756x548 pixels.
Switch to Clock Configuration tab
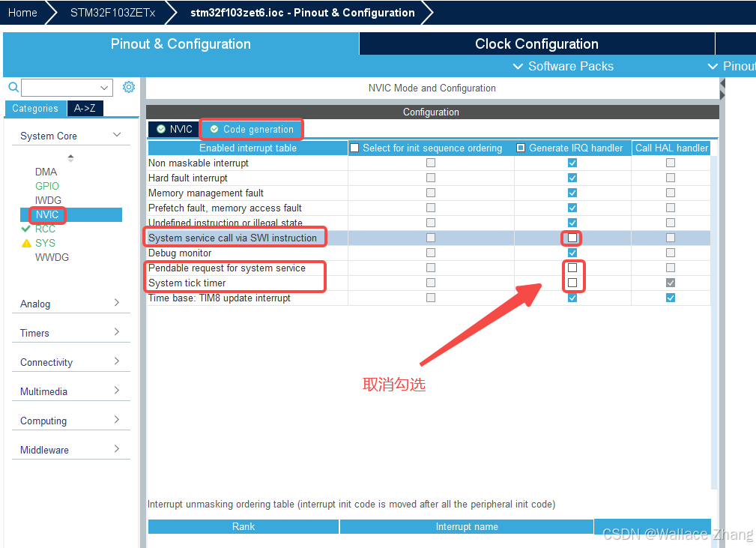tap(536, 44)
